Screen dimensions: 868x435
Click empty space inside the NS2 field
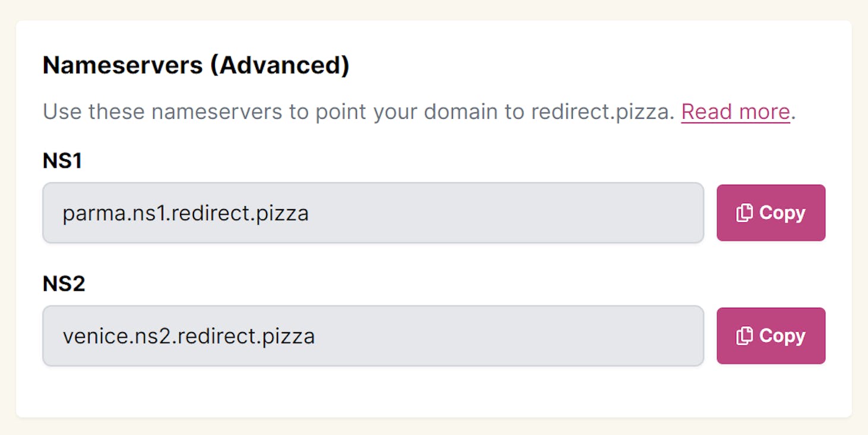tap(505, 336)
